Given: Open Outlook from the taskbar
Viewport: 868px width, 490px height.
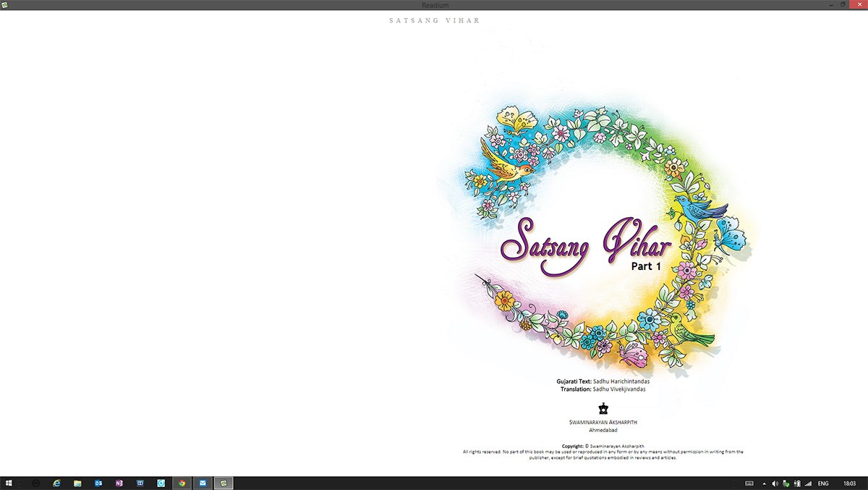Looking at the screenshot, I should [98, 483].
